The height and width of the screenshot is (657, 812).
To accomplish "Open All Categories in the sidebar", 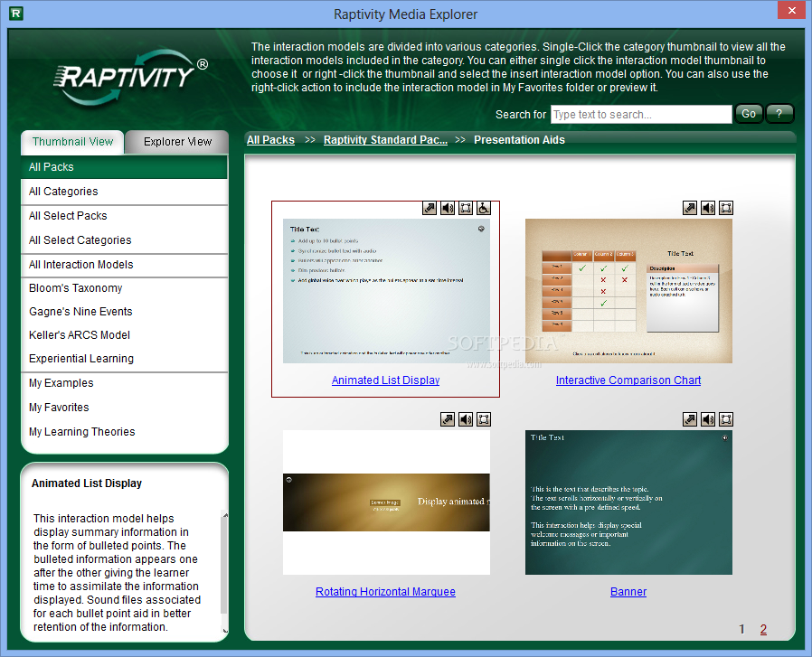I will pos(124,192).
